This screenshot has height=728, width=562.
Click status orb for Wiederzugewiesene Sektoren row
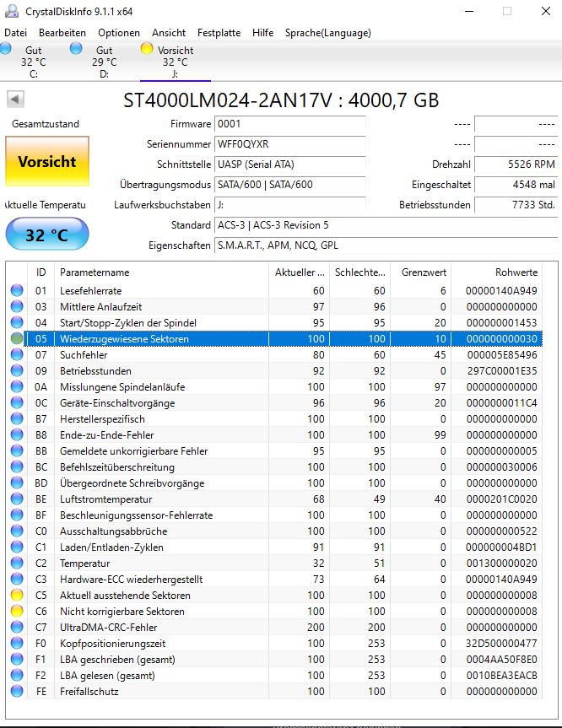[17, 338]
